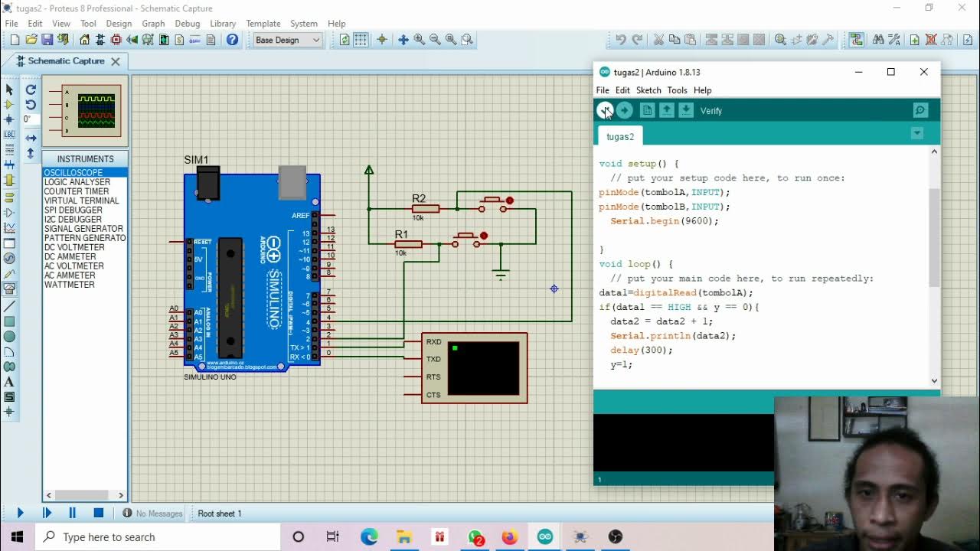Click the Arduino Upload arrow button
This screenshot has height=551, width=980.
(625, 111)
